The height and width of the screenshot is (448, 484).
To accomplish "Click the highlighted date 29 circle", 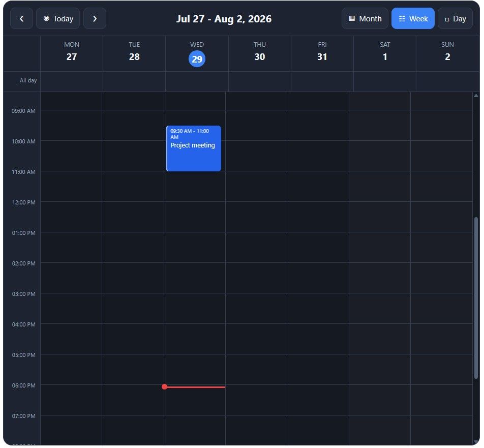I will tap(197, 58).
